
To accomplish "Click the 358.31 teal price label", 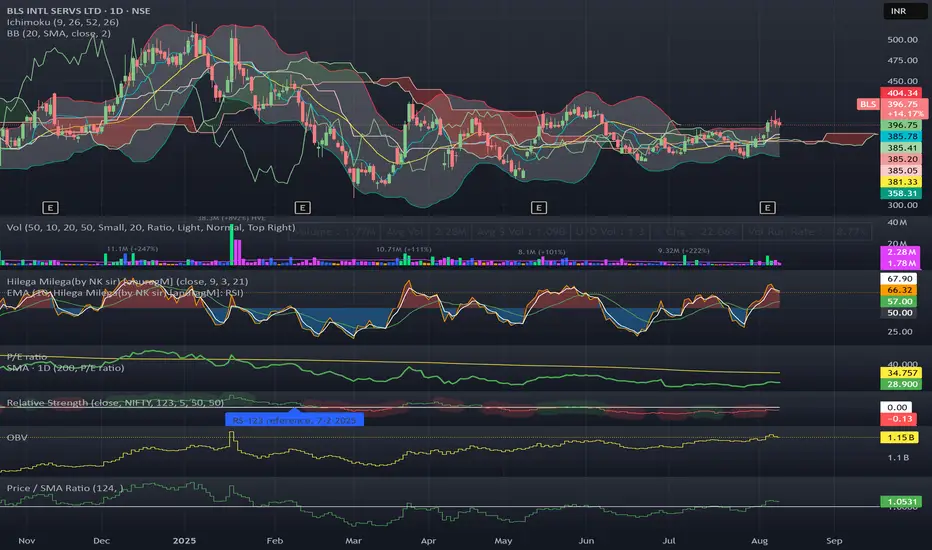I will point(902,193).
